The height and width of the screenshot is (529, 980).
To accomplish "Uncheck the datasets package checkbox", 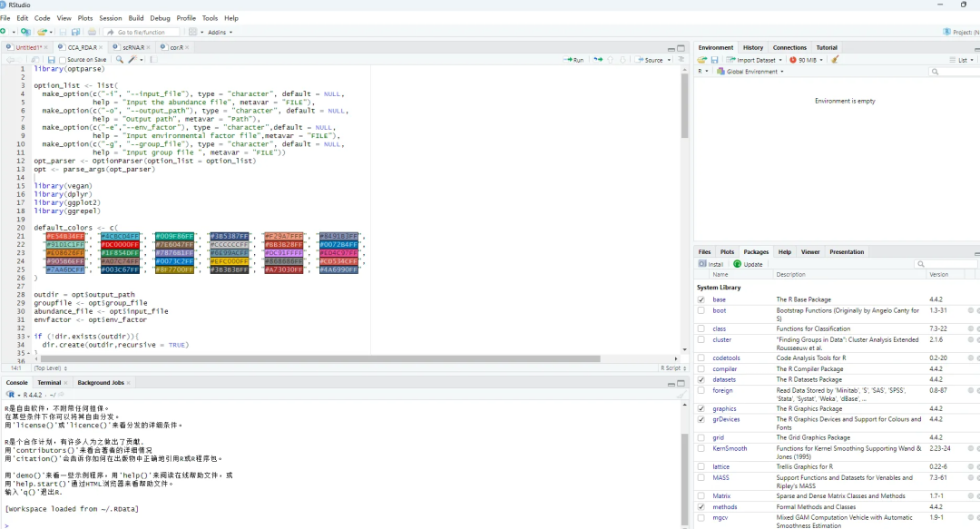I will (701, 379).
